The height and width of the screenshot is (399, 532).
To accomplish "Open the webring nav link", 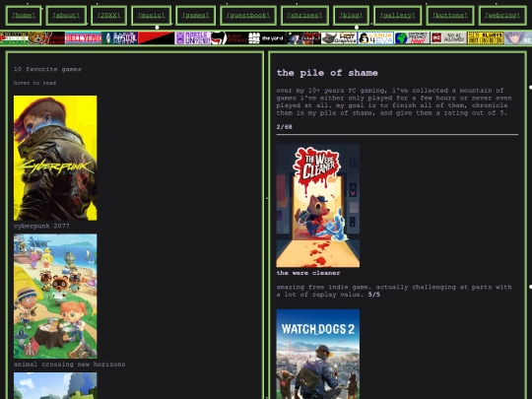I will [x=502, y=16].
